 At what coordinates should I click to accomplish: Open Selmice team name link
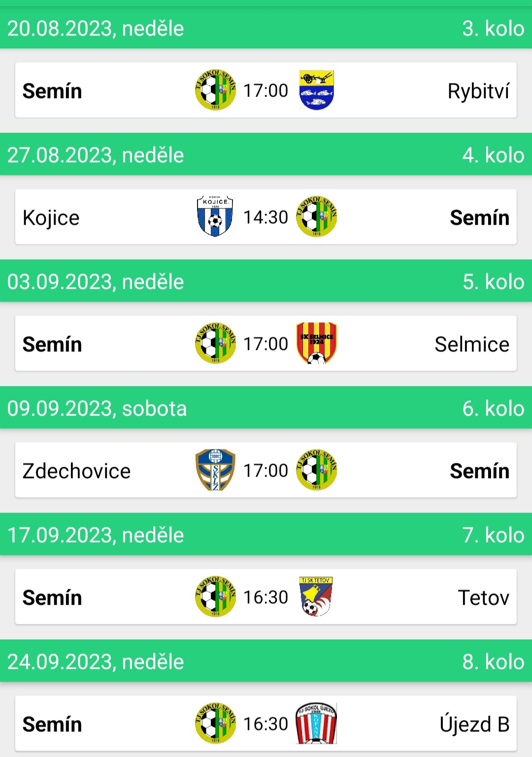[472, 344]
